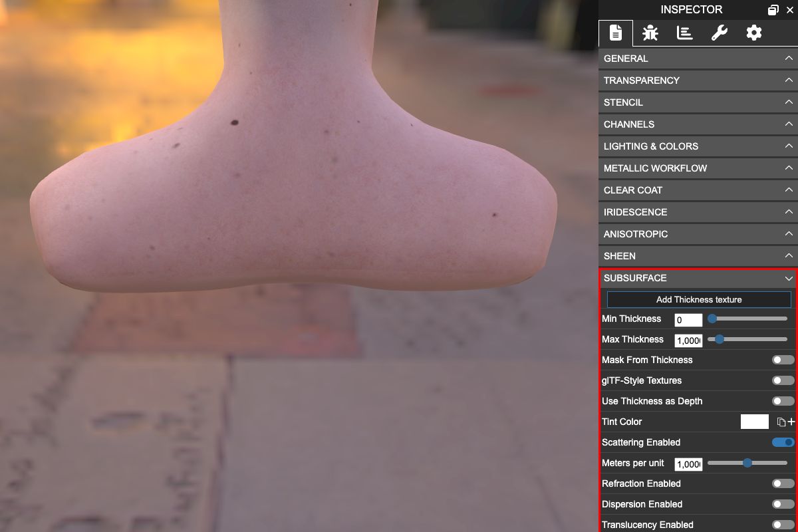
Task: Toggle Use Thickness as Depth
Action: pos(783,401)
